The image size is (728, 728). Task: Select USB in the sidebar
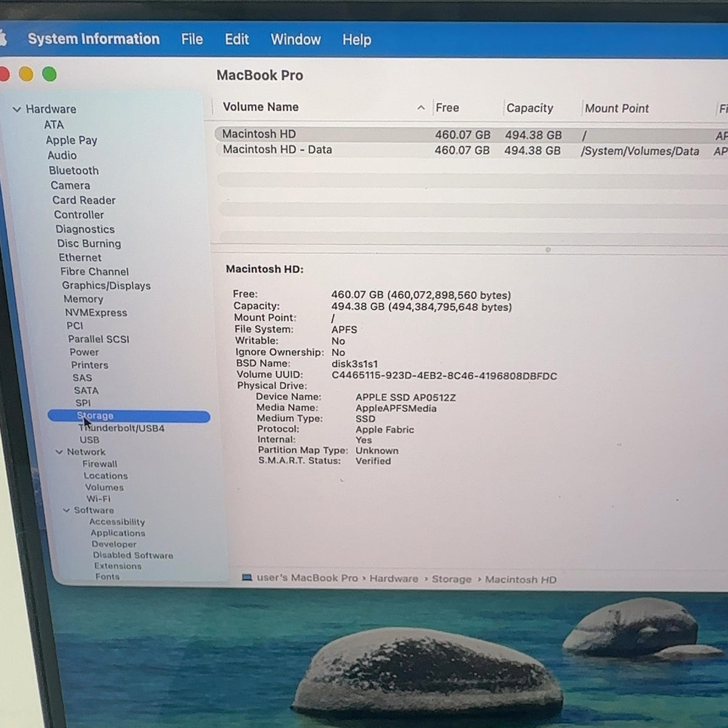pos(89,440)
